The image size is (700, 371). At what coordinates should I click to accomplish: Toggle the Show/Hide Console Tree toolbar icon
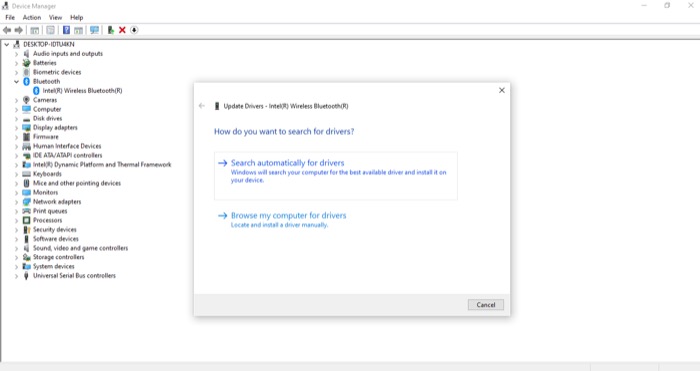tap(34, 30)
